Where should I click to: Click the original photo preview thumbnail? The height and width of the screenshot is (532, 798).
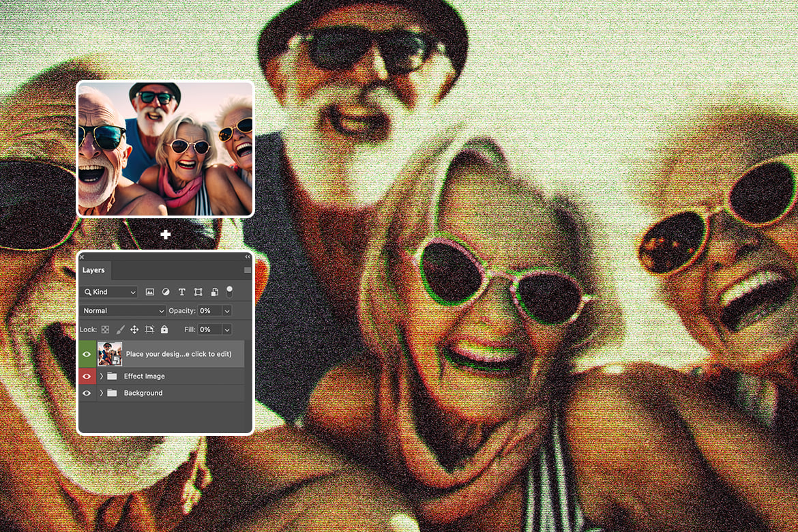pos(166,149)
